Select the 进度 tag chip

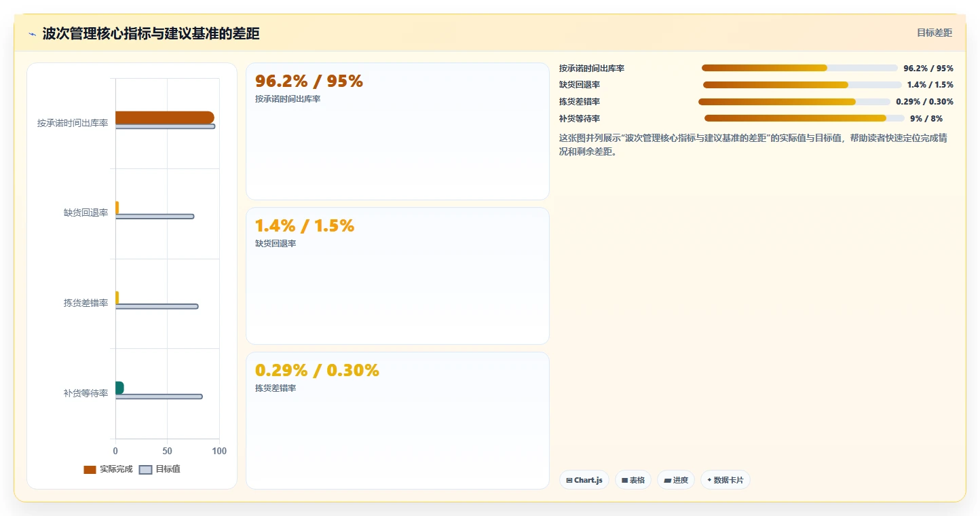click(x=676, y=480)
